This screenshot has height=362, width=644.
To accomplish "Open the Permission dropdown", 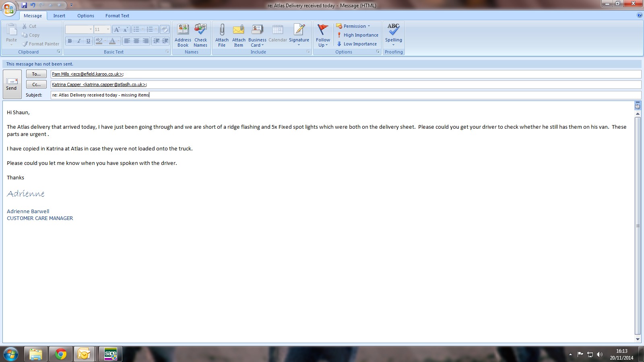I will tap(353, 26).
